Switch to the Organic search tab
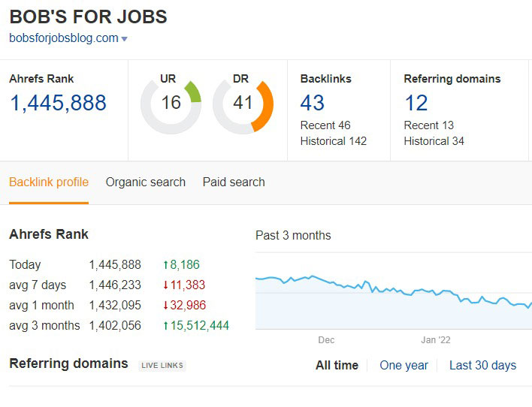This screenshot has height=407, width=532. pyautogui.click(x=146, y=182)
